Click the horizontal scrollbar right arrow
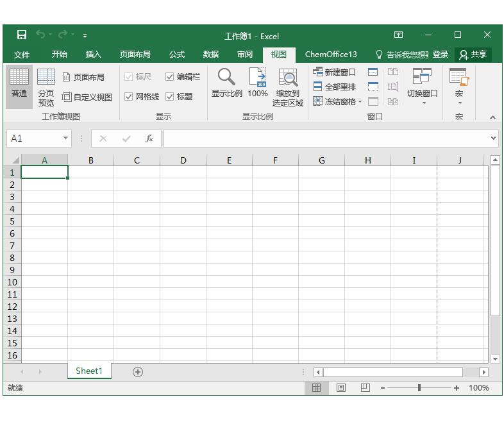504x422 pixels. tap(483, 372)
